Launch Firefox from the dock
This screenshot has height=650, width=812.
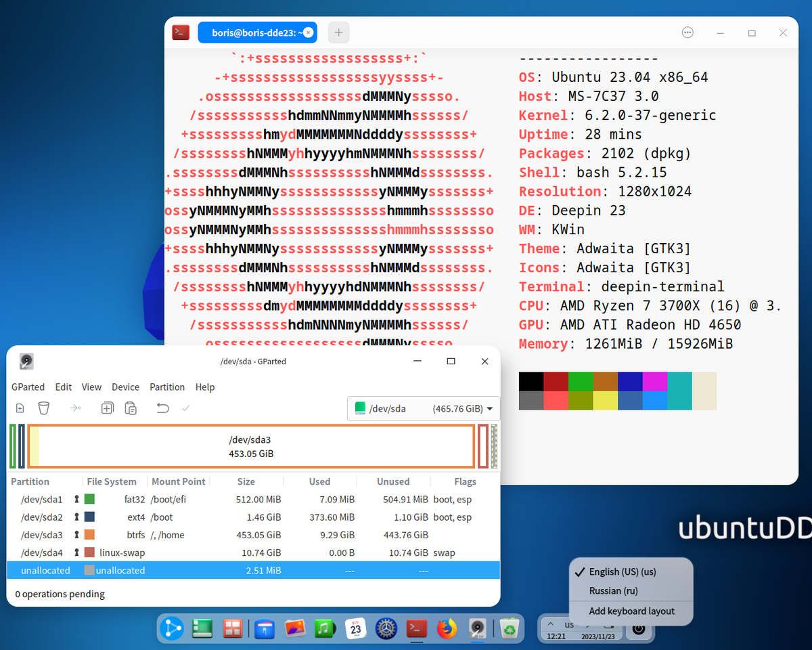[447, 628]
